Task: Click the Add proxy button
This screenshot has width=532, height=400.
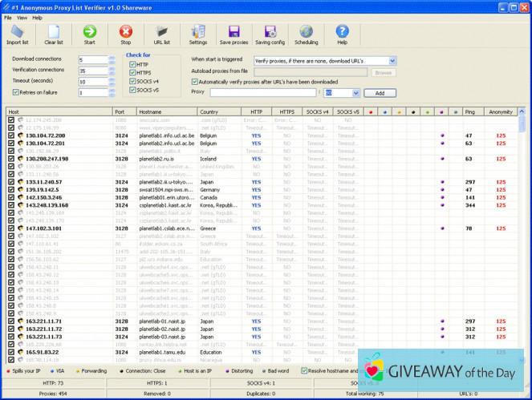Action: point(380,93)
